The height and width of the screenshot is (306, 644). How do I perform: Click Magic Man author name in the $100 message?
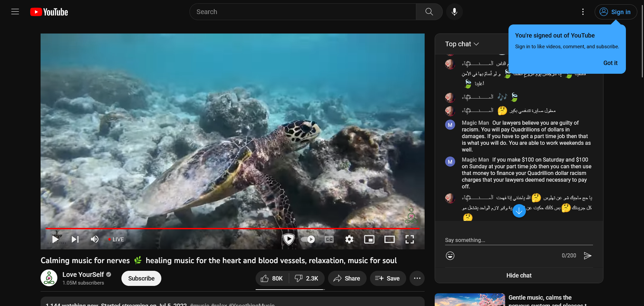tap(475, 160)
